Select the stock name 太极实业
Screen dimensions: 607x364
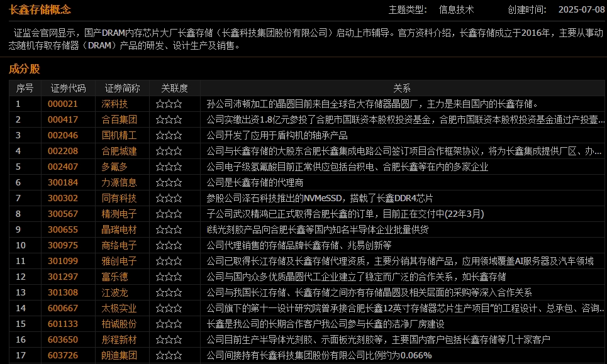[x=119, y=308]
